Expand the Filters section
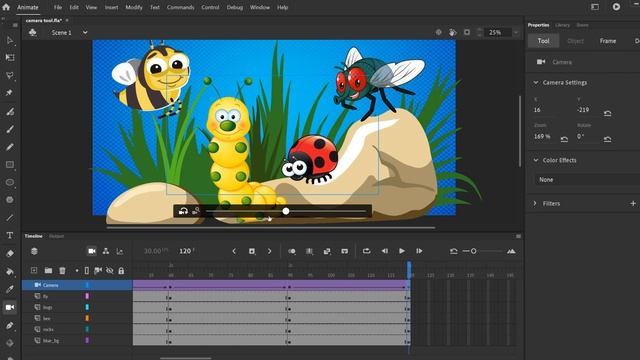 (x=535, y=203)
